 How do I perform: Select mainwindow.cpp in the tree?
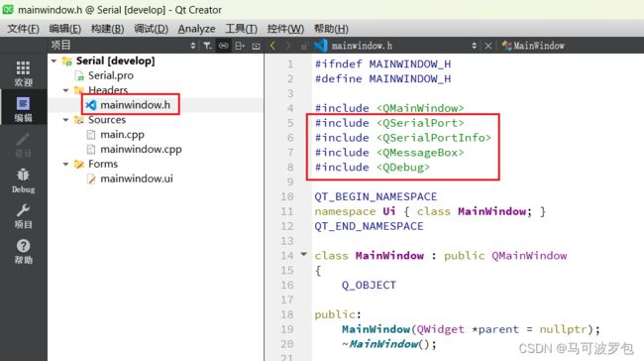[141, 149]
